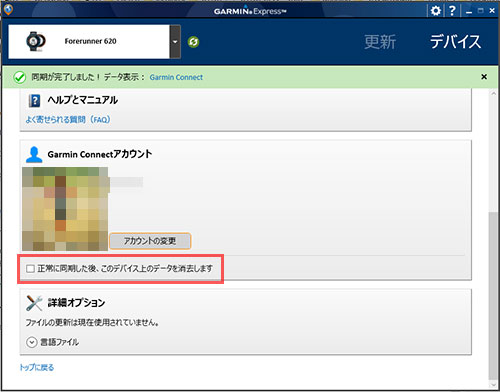
Task: Click the ヘルプとマニュアル heading
Action: click(82, 100)
